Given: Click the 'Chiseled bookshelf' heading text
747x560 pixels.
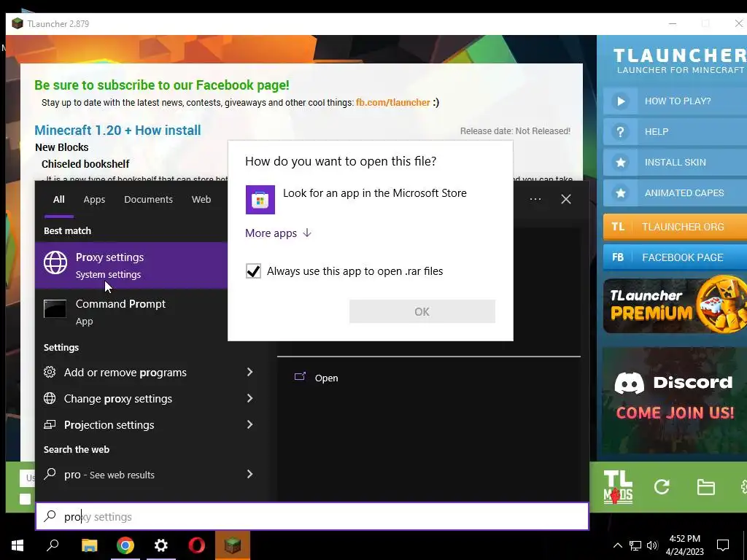Looking at the screenshot, I should [x=85, y=164].
